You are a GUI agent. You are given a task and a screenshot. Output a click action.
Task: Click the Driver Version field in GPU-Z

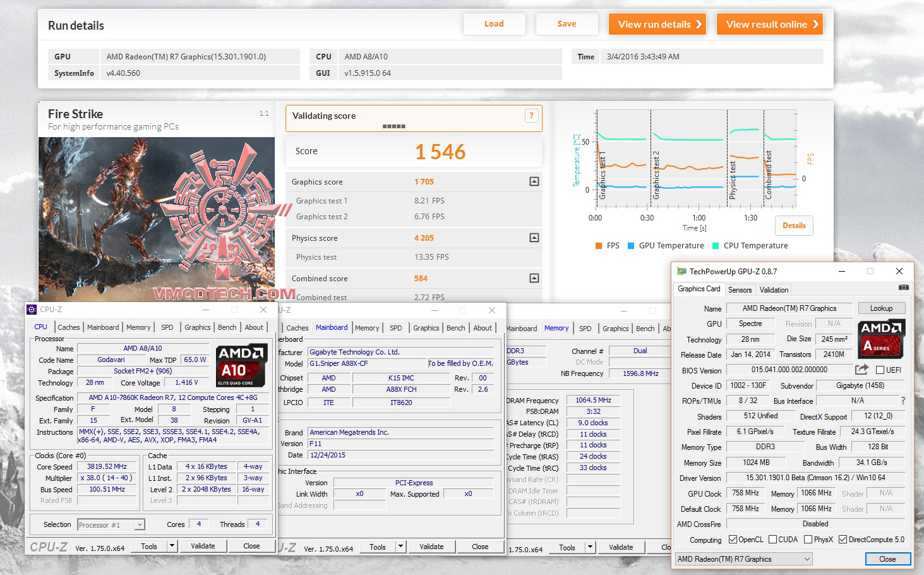click(x=815, y=478)
